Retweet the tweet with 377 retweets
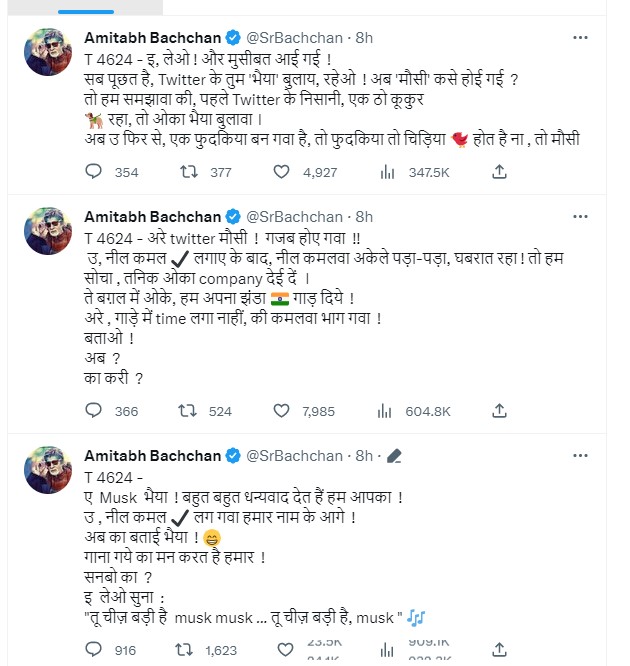Viewport: 630px width, 666px height. click(187, 172)
